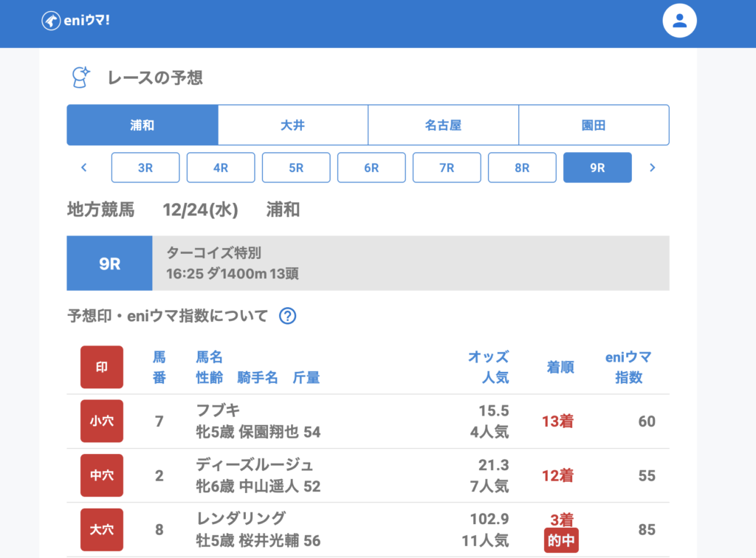Image resolution: width=756 pixels, height=558 pixels.
Task: Click the help question mark icon
Action: (287, 317)
